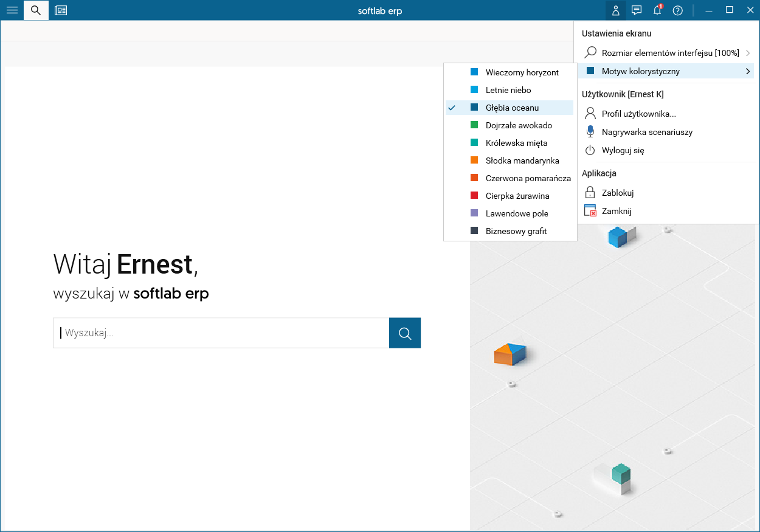Screen dimensions: 760x532
Task: Open the news panel icon in title bar
Action: pos(61,10)
